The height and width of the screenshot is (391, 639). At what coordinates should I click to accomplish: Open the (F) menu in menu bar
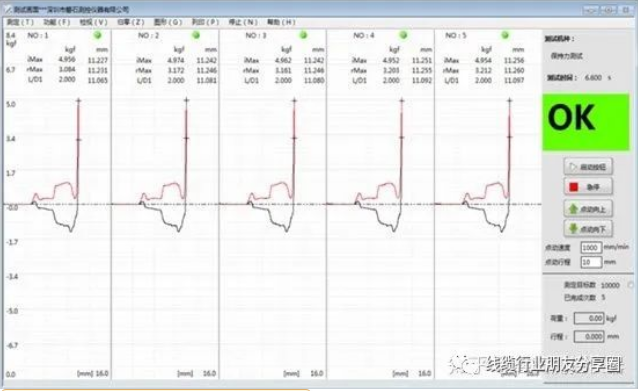tap(57, 22)
